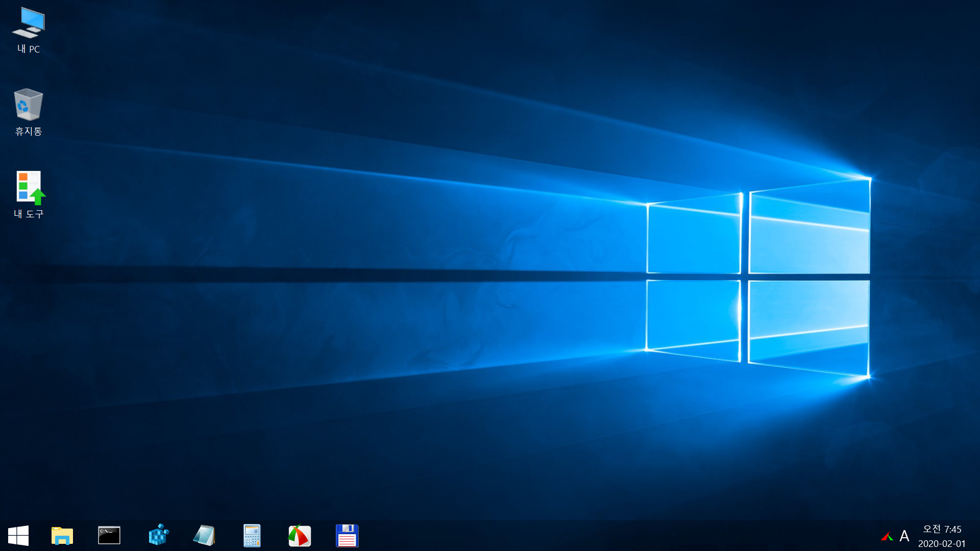Open the Notepad taskbar icon

pos(205,536)
